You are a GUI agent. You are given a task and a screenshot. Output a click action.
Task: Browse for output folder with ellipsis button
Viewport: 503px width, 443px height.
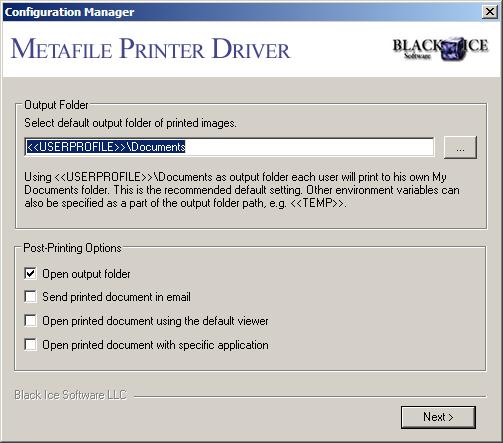[460, 147]
